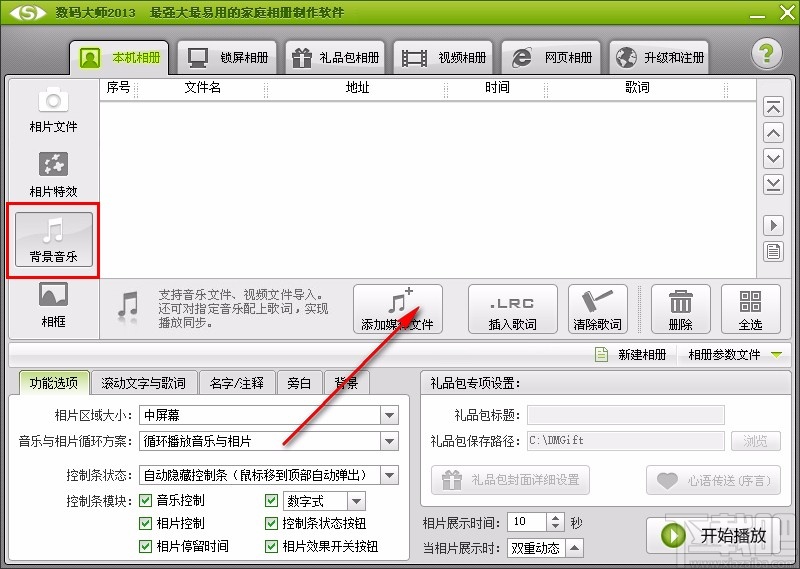Switch to the 升级和注册 tab
The image size is (800, 569).
pos(659,58)
